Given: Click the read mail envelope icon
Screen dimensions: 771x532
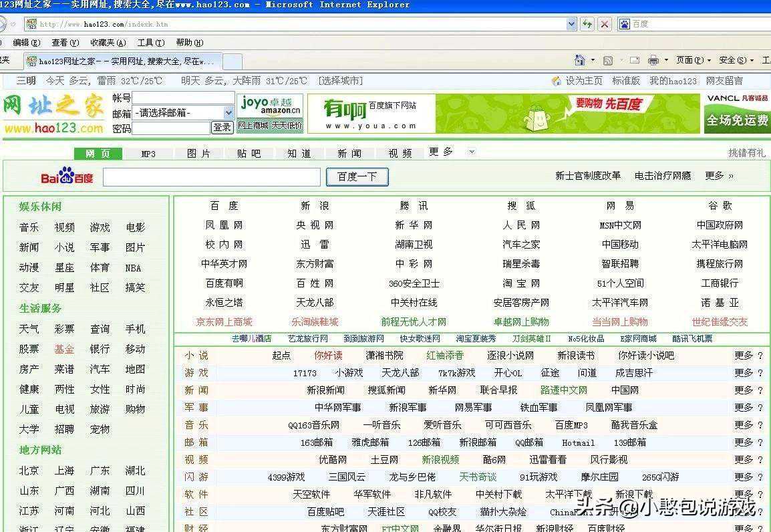Looking at the screenshot, I should (x=634, y=60).
